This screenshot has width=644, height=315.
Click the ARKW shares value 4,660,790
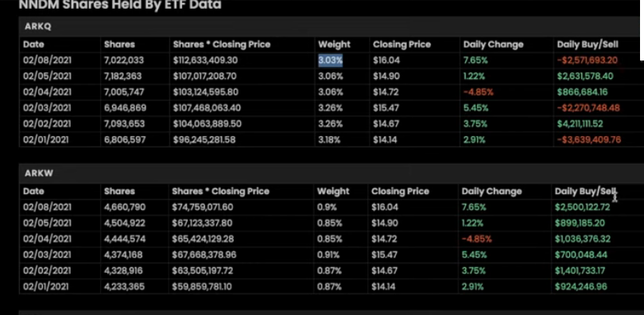coord(125,207)
